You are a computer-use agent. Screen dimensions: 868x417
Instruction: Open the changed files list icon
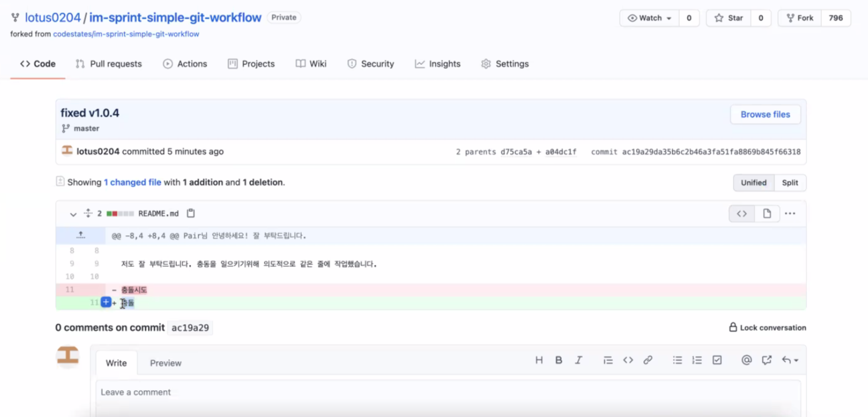click(60, 182)
